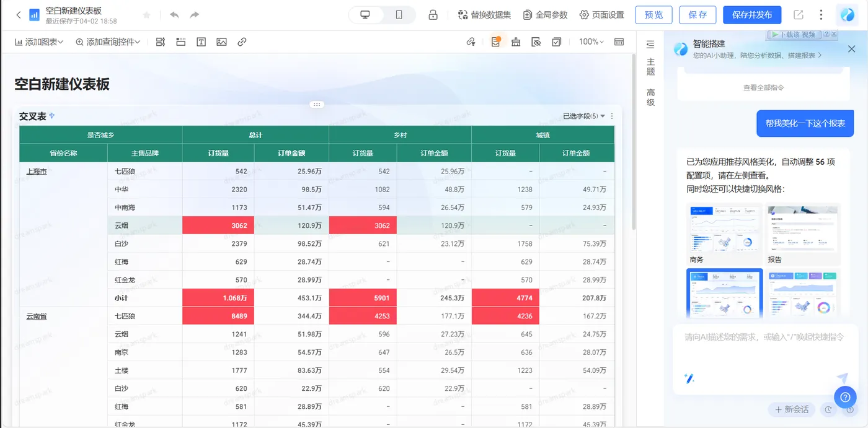This screenshot has height=428, width=868.
Task: Insert an image widget
Action: click(221, 42)
